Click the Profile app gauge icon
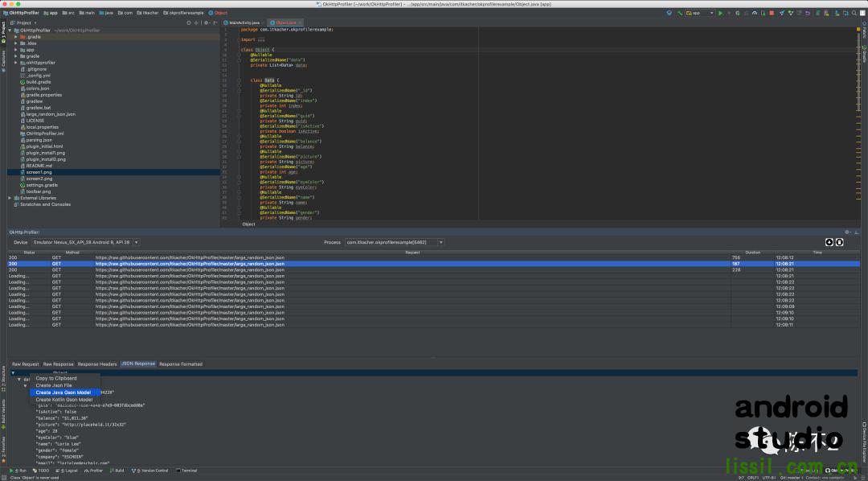 (755, 13)
